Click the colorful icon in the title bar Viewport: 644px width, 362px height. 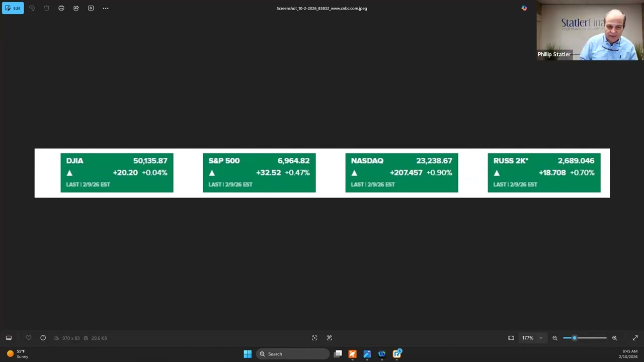pyautogui.click(x=524, y=8)
